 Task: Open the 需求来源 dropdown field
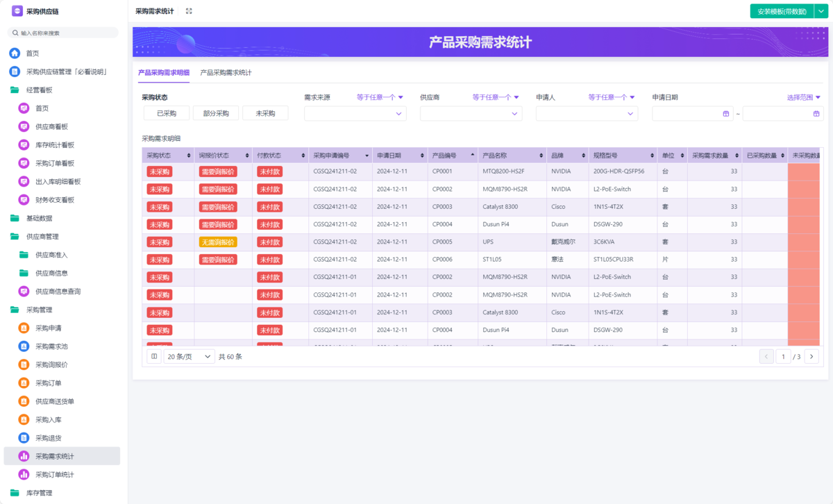coord(355,114)
